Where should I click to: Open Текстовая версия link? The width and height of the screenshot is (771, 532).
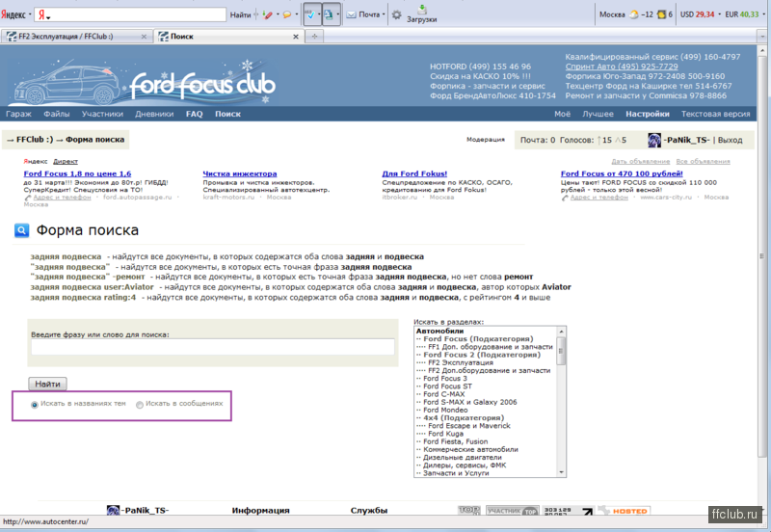(x=715, y=114)
